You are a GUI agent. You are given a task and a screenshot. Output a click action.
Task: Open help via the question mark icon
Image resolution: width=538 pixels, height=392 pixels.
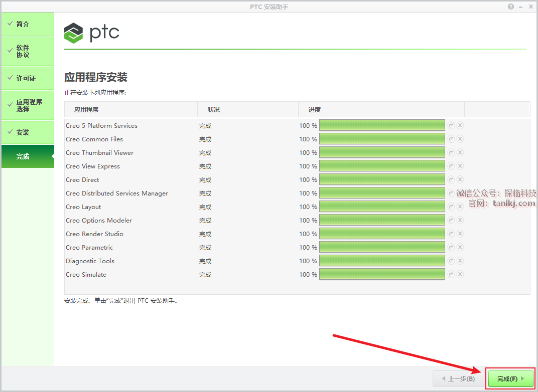point(511,7)
